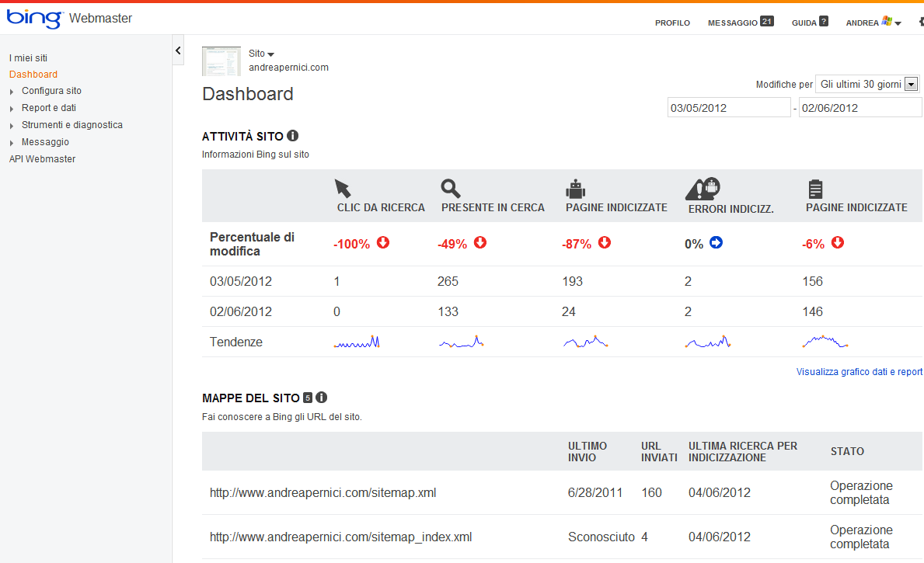Screen dimensions: 924x563
Task: Click the magnifier icon above Presente in Cerca
Action: tap(451, 188)
